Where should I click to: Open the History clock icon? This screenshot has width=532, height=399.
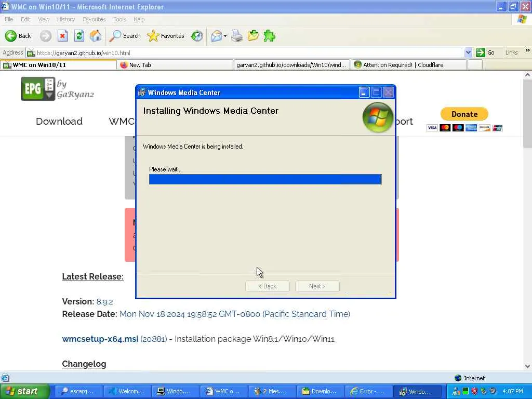[x=197, y=36]
